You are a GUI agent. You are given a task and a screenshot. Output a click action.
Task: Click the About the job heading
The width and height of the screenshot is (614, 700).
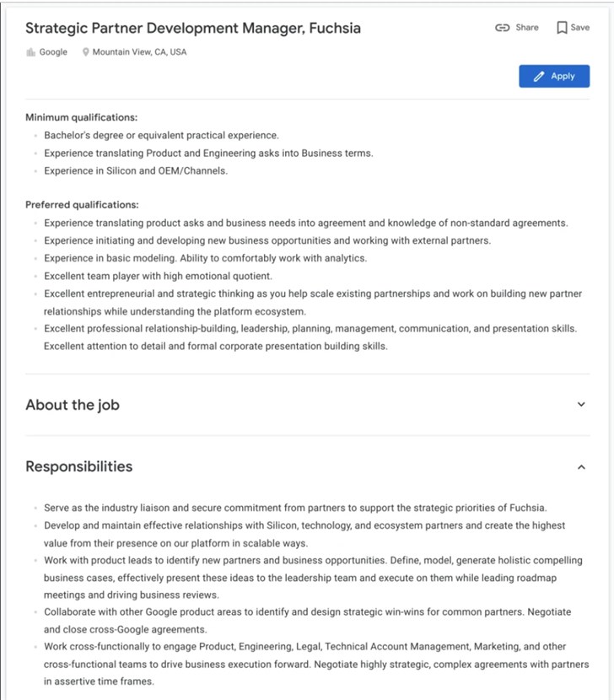pos(73,405)
